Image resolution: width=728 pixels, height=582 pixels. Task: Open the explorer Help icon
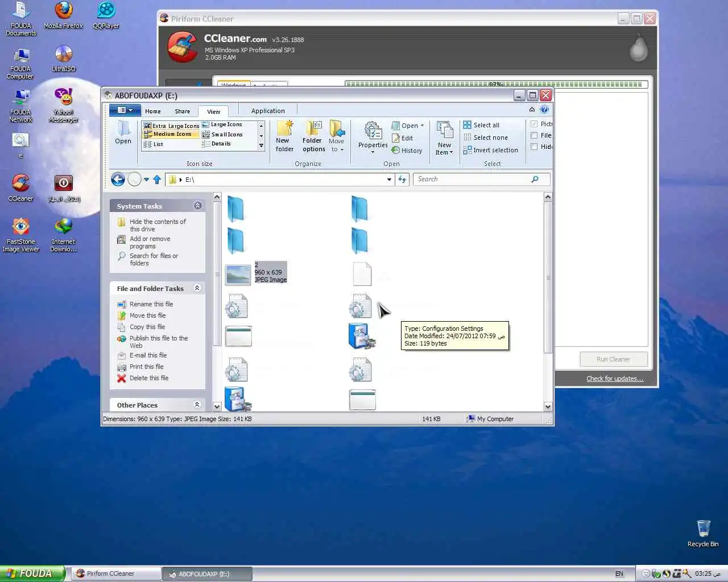[544, 110]
